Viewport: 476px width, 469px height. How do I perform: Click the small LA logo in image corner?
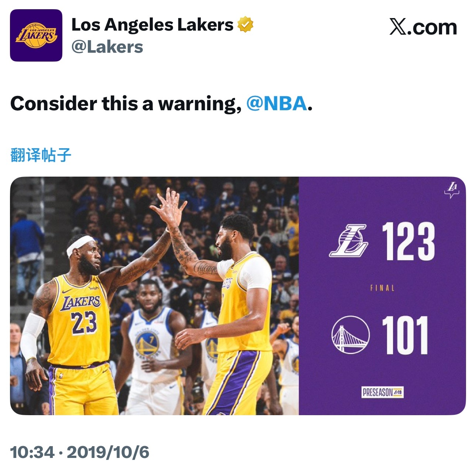tap(452, 190)
